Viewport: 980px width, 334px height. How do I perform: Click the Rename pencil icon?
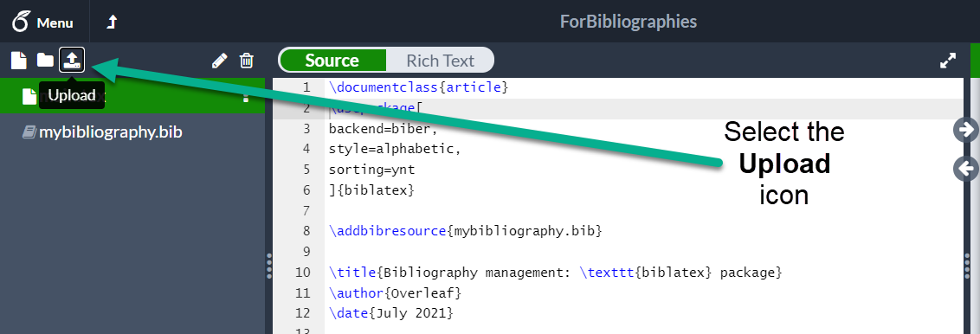[219, 61]
